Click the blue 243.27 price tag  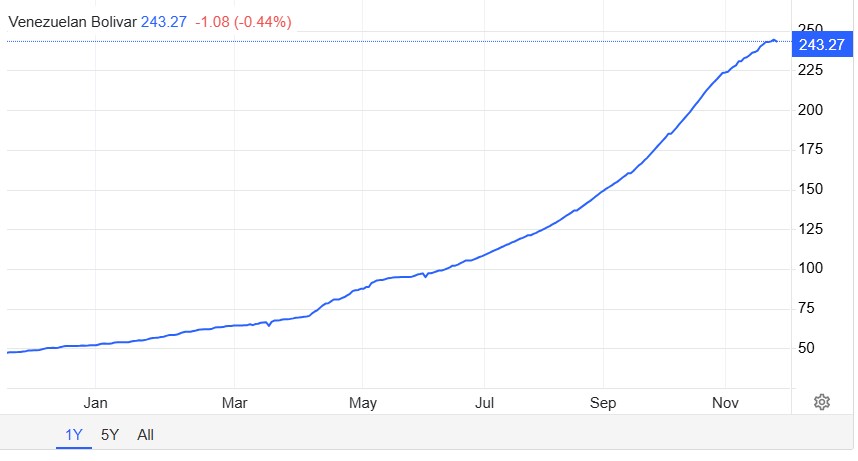click(822, 44)
